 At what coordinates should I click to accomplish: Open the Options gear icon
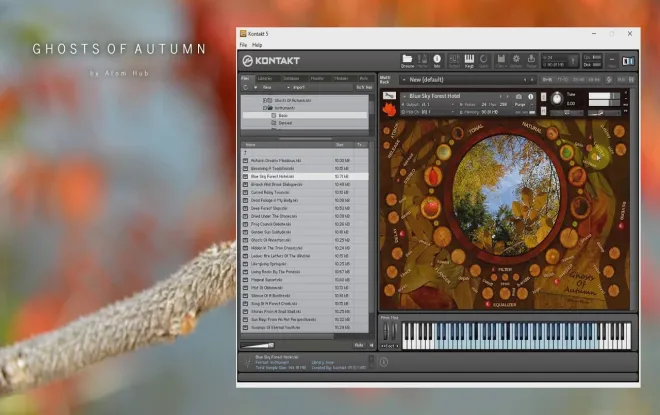(x=516, y=60)
